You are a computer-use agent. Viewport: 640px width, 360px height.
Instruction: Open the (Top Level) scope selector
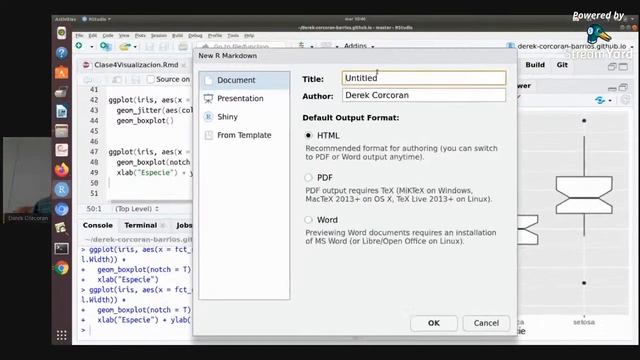[136, 209]
